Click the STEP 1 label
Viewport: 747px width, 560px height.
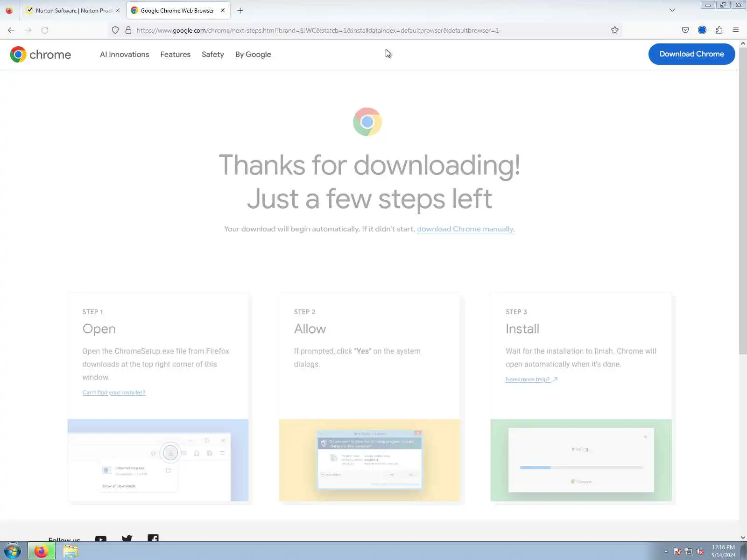click(92, 312)
